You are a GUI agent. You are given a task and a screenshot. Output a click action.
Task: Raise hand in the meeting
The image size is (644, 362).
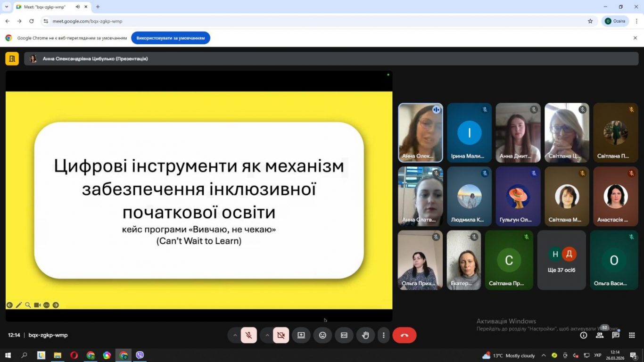365,335
